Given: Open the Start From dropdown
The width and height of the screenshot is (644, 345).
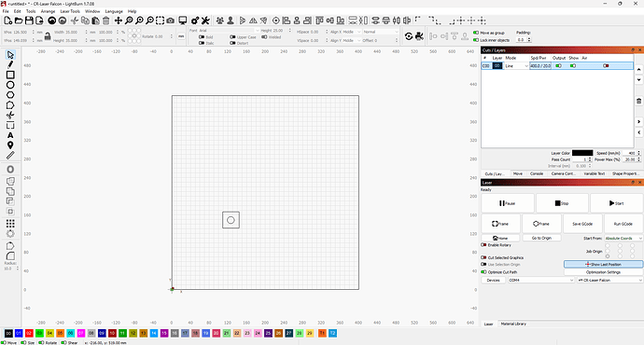Looking at the screenshot, I should pyautogui.click(x=623, y=238).
